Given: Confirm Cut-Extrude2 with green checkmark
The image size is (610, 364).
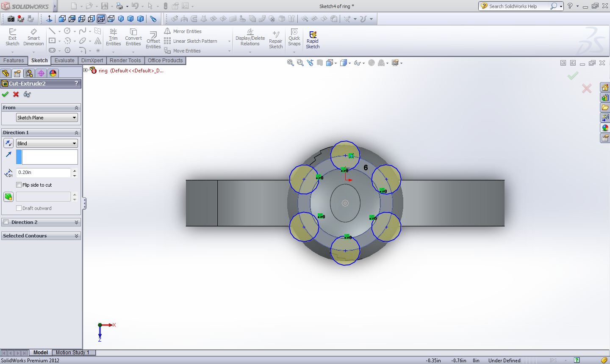Looking at the screenshot, I should pyautogui.click(x=5, y=94).
